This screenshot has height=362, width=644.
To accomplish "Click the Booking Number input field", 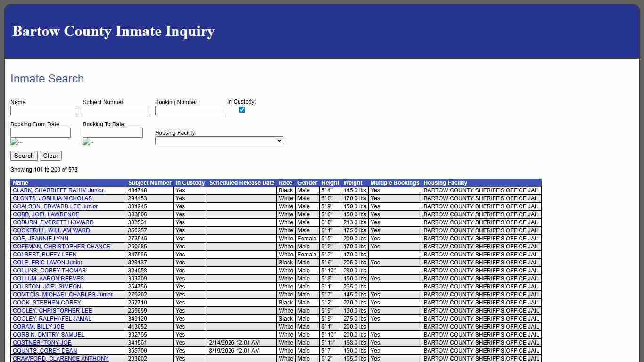I will point(188,110).
